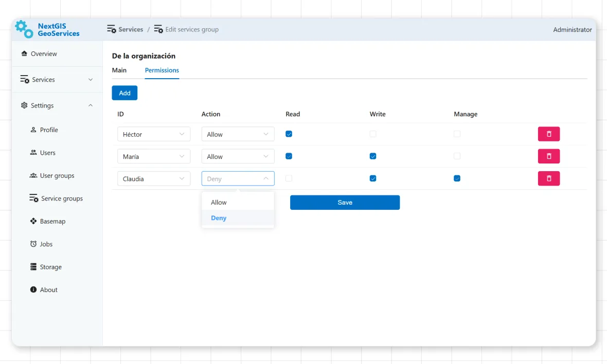Image resolution: width=607 pixels, height=364 pixels.
Task: Click the blue Add button
Action: (x=124, y=93)
